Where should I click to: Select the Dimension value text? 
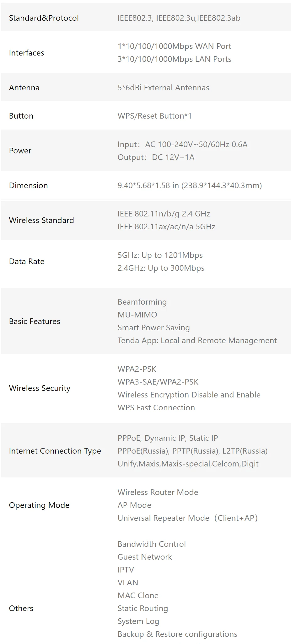click(x=190, y=186)
